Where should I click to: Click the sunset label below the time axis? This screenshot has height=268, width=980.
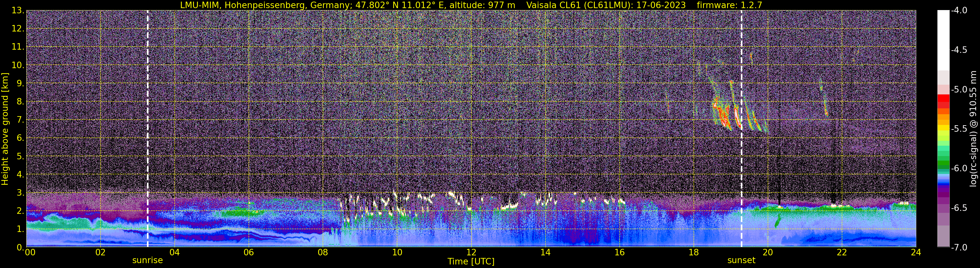[x=741, y=261]
